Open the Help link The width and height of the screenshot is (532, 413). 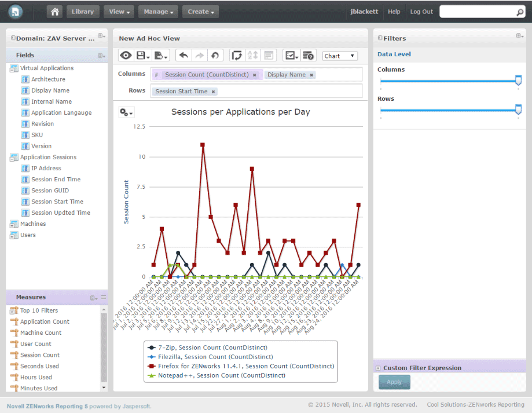coord(394,12)
